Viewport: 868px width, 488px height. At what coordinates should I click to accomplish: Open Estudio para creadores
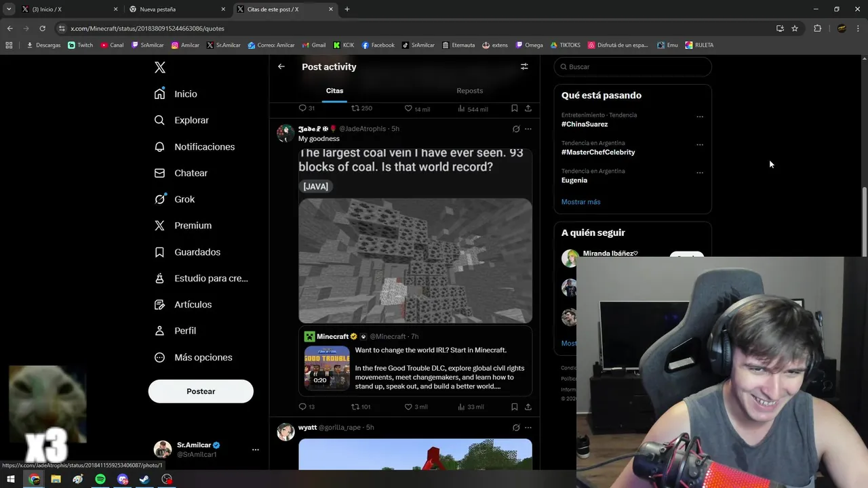point(201,278)
